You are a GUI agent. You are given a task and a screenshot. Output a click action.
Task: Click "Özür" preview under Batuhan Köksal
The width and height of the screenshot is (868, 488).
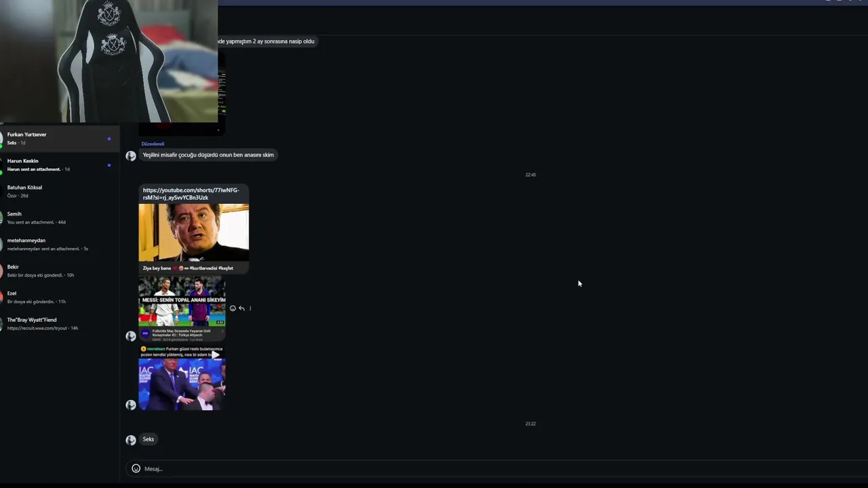(x=12, y=196)
